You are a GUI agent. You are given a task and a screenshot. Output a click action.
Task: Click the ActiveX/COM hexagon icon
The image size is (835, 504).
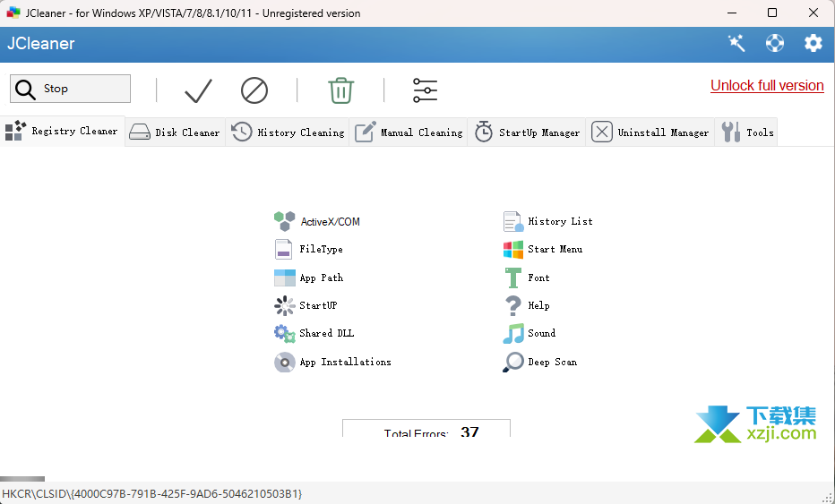coord(284,221)
